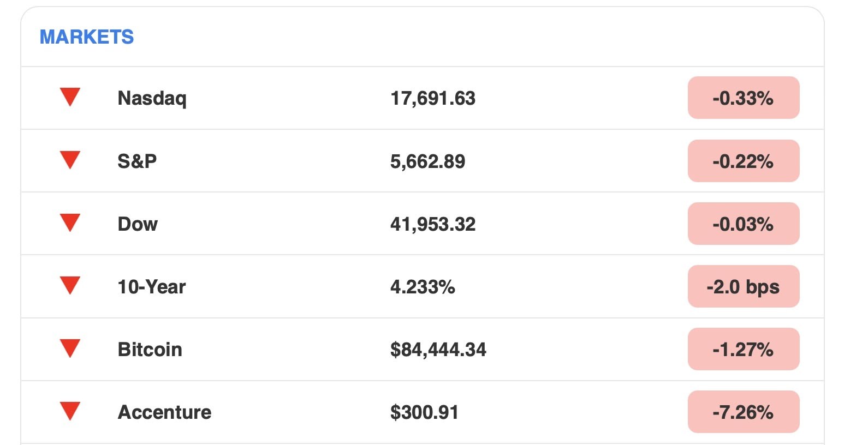Image resolution: width=868 pixels, height=445 pixels.
Task: Click the Accenture -7.26% change badge
Action: tap(743, 412)
